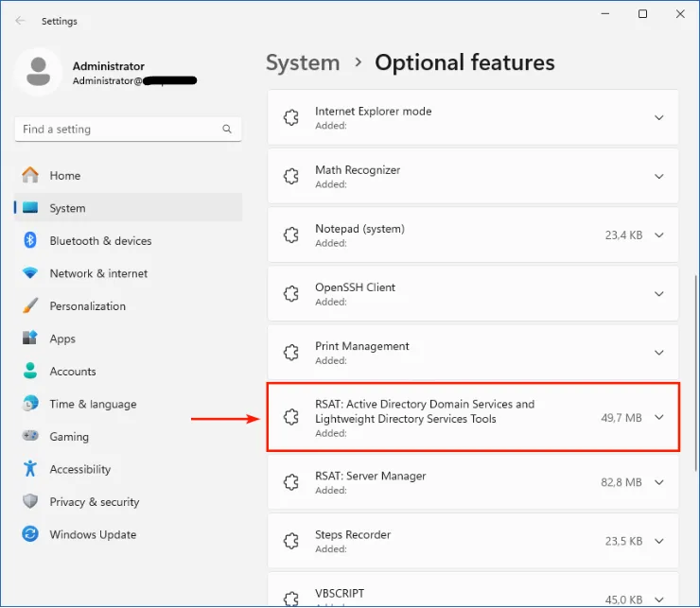Click the Gaming controller icon
700x608 pixels.
pos(30,437)
